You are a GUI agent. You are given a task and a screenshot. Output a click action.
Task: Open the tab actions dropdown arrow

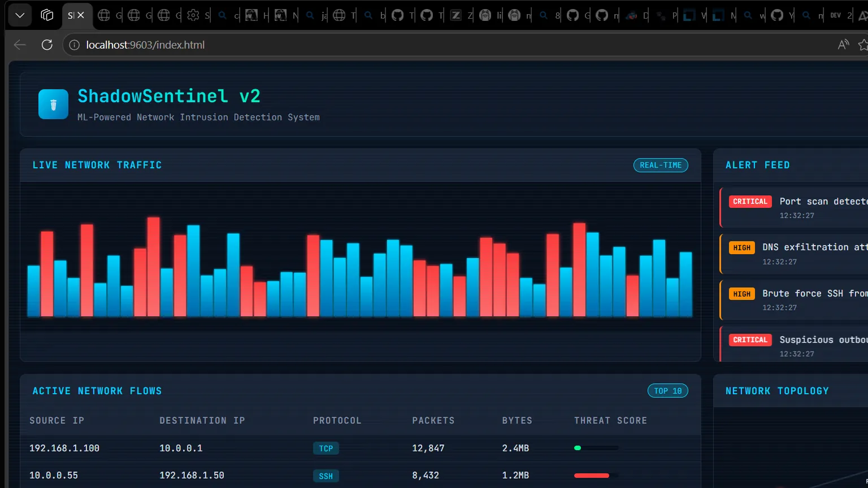click(20, 15)
